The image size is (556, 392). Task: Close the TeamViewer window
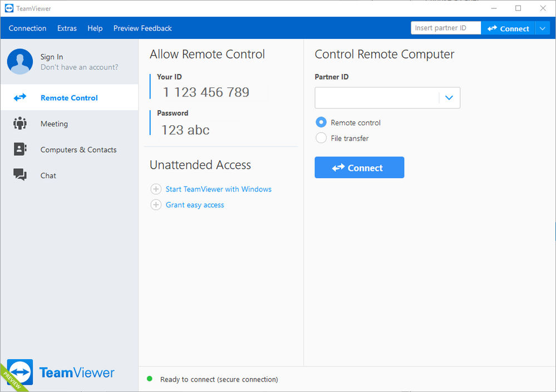pos(543,8)
